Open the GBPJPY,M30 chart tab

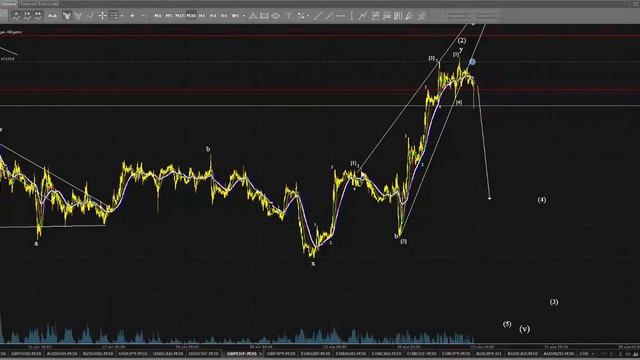(281, 353)
